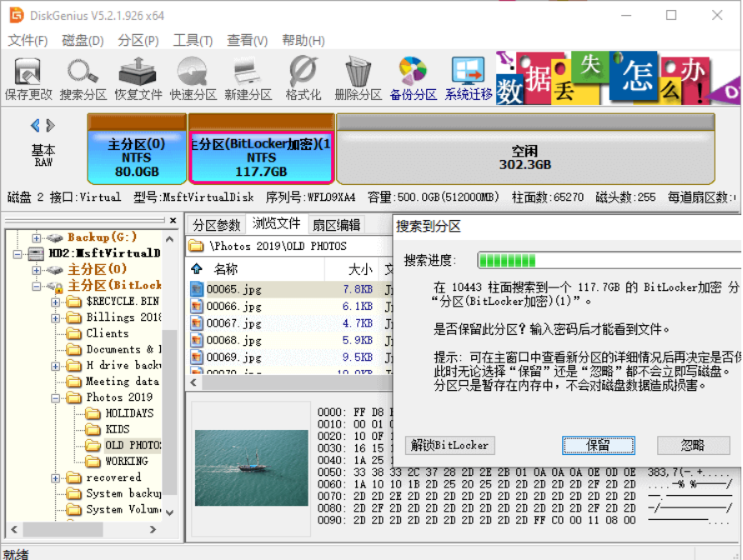Screen dimensions: 743x560
Task: Click the 忽略 button in the dialog
Action: 693,445
